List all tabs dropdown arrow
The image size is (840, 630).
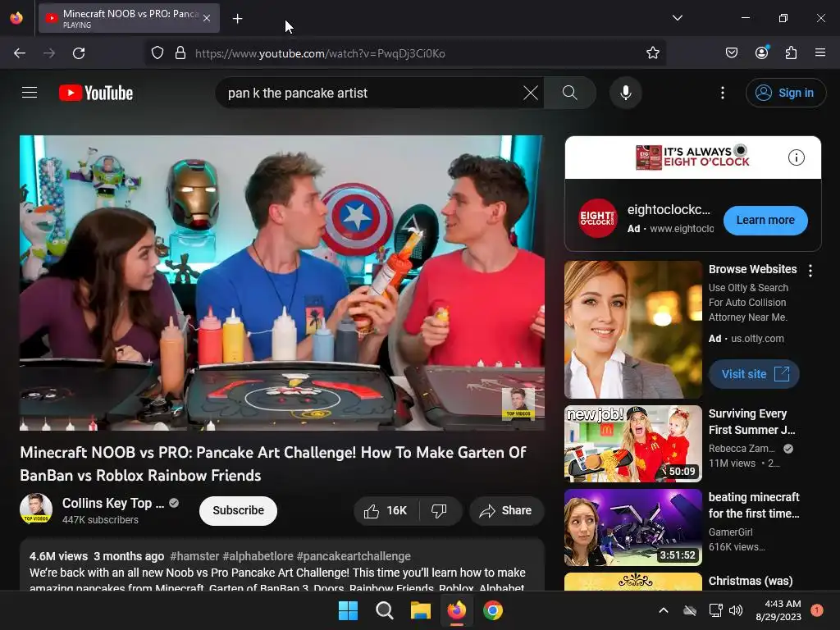[x=677, y=18]
